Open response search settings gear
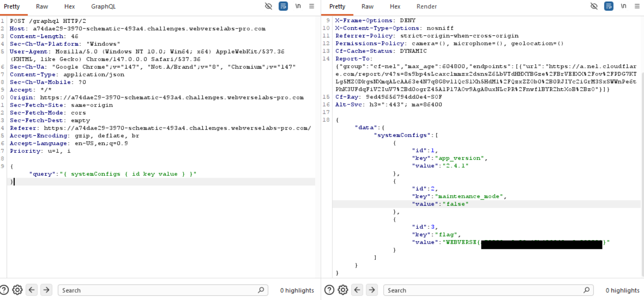The image size is (644, 300). tap(343, 290)
